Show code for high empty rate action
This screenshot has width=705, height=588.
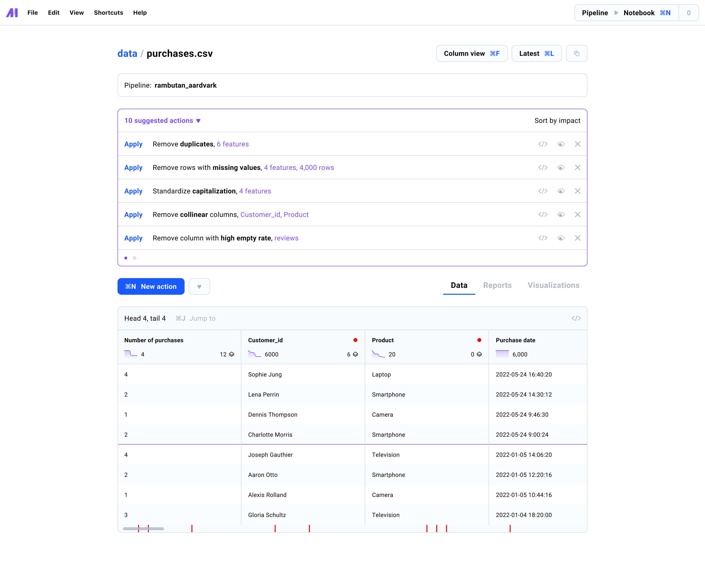tap(542, 238)
